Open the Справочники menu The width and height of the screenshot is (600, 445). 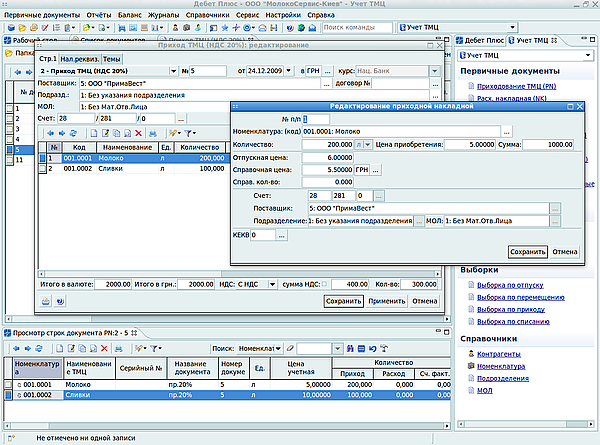[206, 16]
